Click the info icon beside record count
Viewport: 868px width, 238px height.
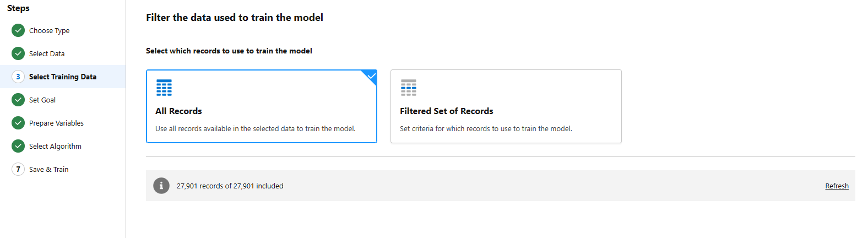(161, 186)
